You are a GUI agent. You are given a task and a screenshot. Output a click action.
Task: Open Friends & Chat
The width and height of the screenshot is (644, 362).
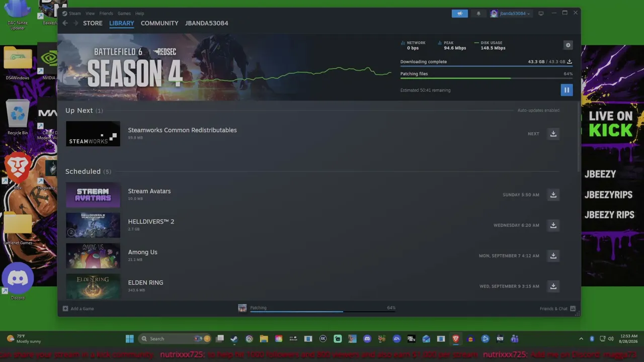[557, 309]
